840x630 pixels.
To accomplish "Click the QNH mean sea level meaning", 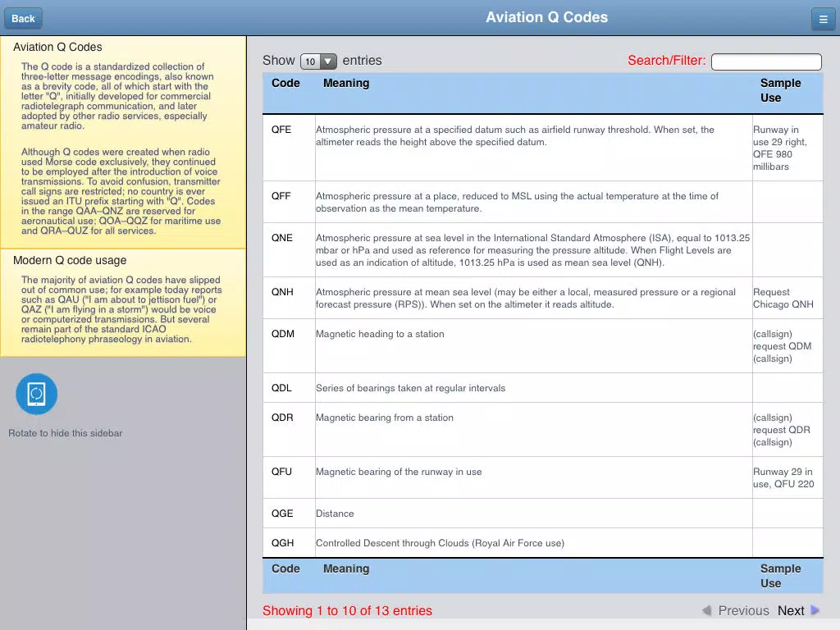I will pos(526,298).
